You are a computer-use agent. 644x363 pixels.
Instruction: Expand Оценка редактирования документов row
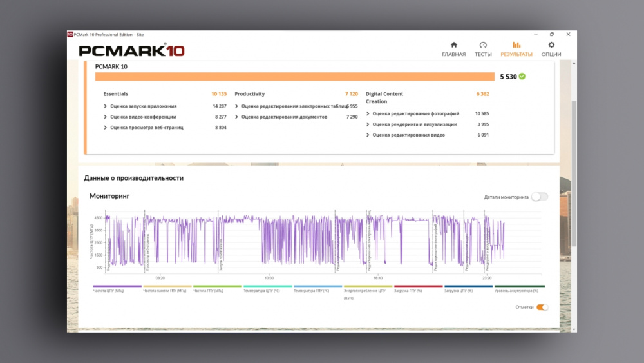coord(236,117)
